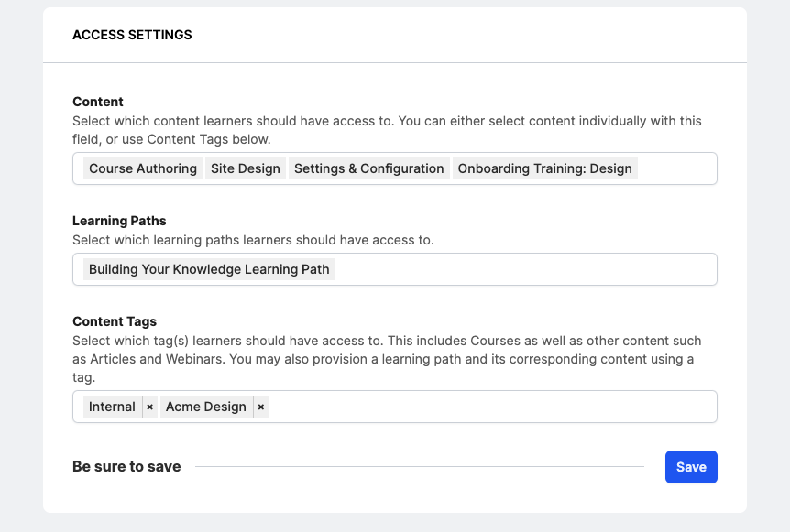This screenshot has height=532, width=790.
Task: Save the access settings
Action: [691, 467]
